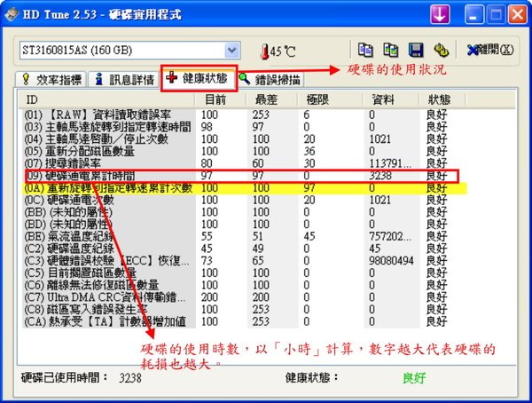Select row (CA) 熱承受 TA 計數器增加值
Image resolution: width=532 pixels, height=403 pixels.
[245, 321]
